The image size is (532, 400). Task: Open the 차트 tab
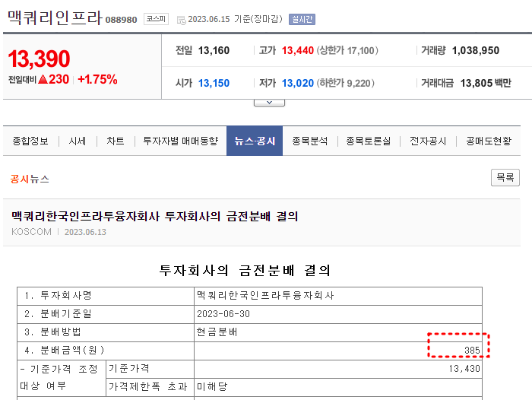(x=116, y=141)
